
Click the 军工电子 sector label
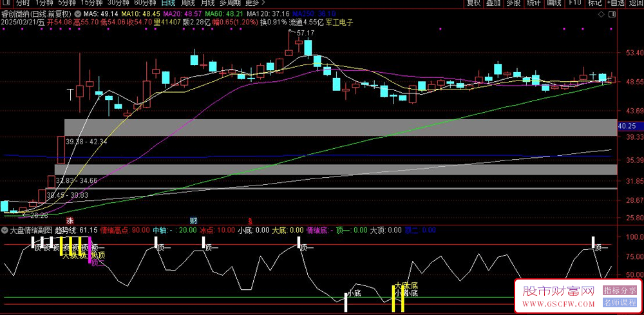point(339,22)
